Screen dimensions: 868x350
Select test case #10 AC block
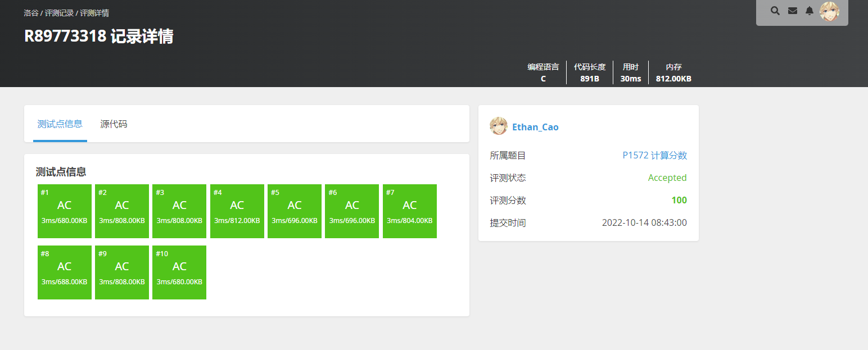(x=179, y=272)
